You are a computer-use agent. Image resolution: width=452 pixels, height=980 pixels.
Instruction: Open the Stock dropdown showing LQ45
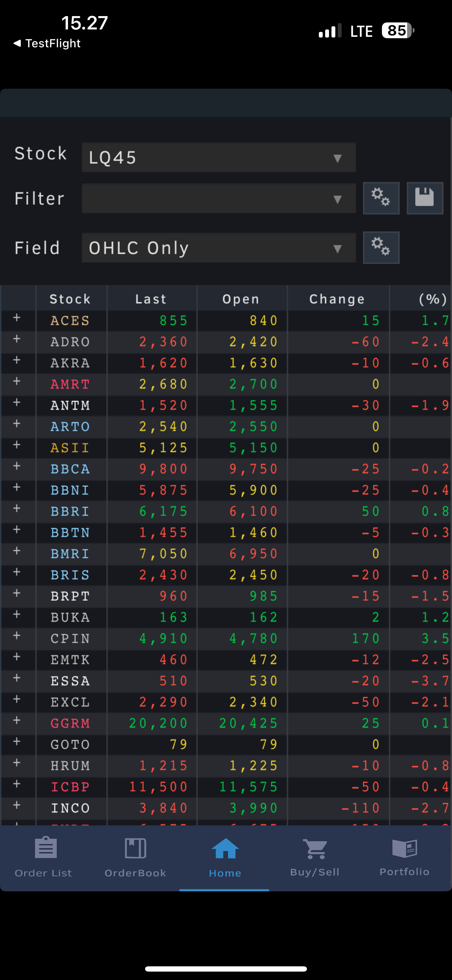[x=218, y=157]
